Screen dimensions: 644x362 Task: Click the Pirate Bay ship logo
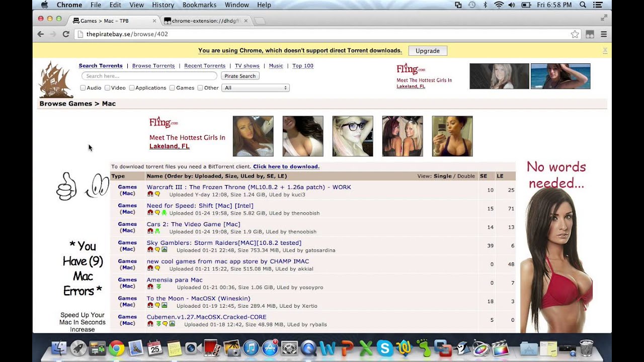click(x=56, y=79)
